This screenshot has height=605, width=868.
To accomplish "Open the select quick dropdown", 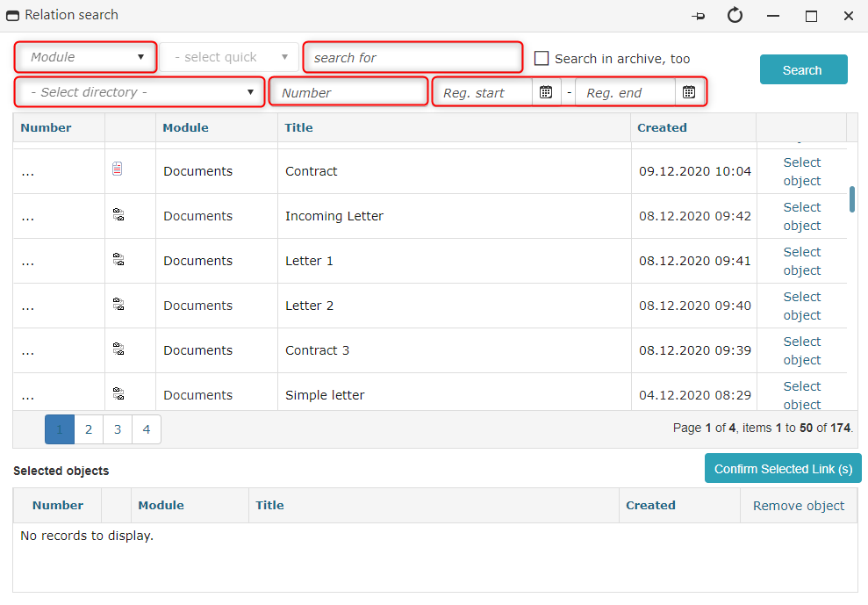I will pyautogui.click(x=229, y=57).
